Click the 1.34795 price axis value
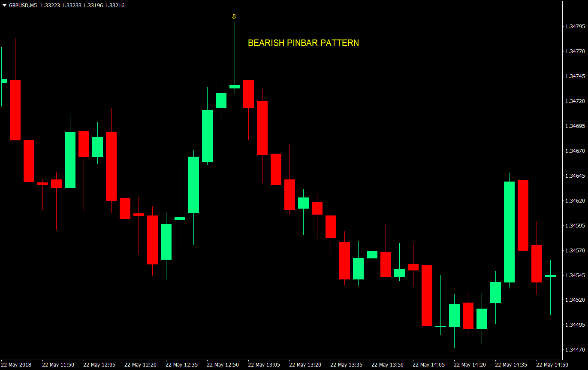The image size is (588, 370). point(575,25)
